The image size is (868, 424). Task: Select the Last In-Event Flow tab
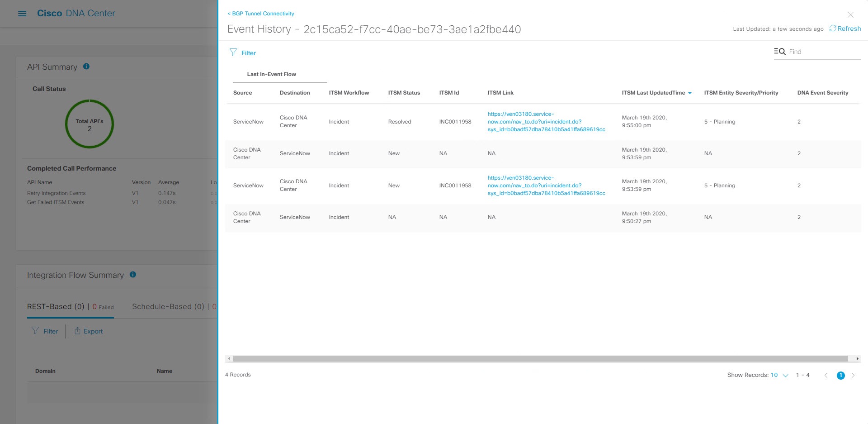[271, 74]
